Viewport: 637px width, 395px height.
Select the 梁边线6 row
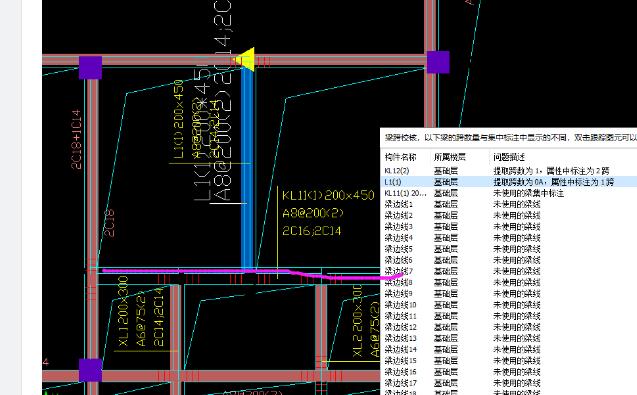(509, 260)
